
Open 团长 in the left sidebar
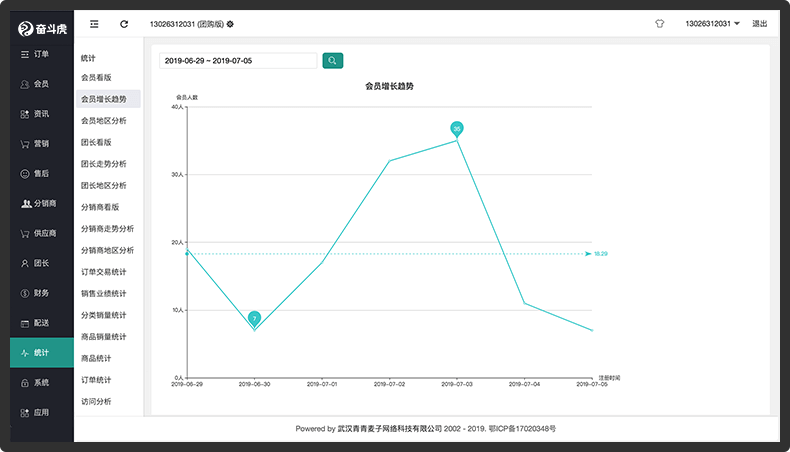pyautogui.click(x=42, y=263)
